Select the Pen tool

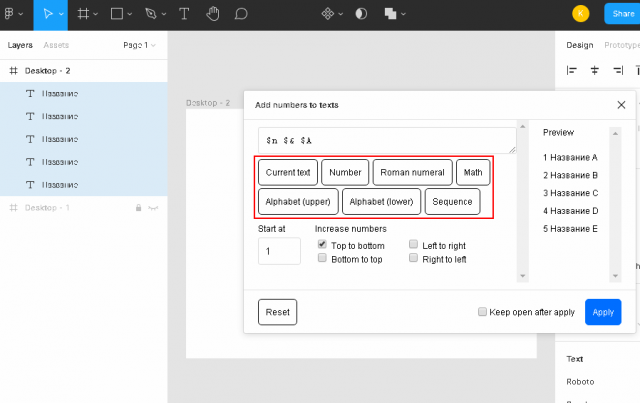tap(150, 14)
